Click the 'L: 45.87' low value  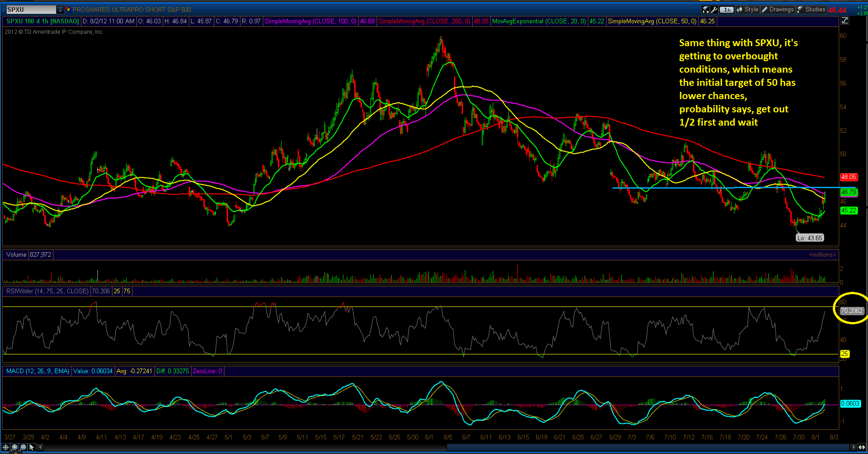pyautogui.click(x=201, y=21)
